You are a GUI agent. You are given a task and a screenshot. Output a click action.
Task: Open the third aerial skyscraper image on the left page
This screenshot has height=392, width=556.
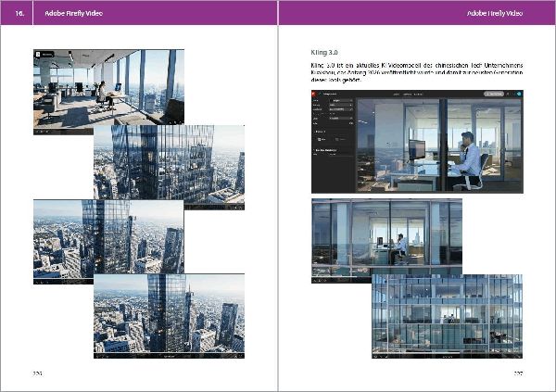click(x=108, y=241)
